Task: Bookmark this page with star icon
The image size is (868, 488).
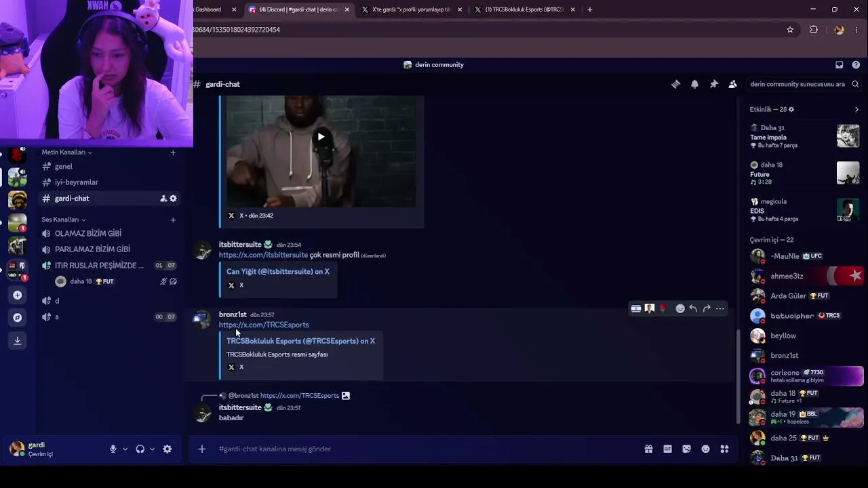Action: pyautogui.click(x=790, y=30)
